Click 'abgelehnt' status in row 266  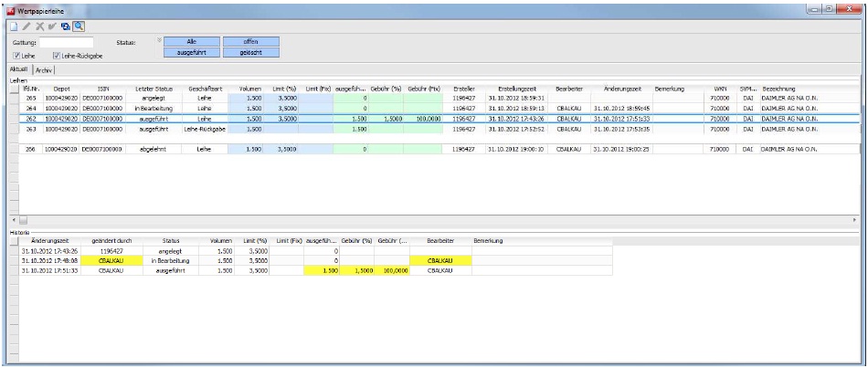tap(153, 150)
